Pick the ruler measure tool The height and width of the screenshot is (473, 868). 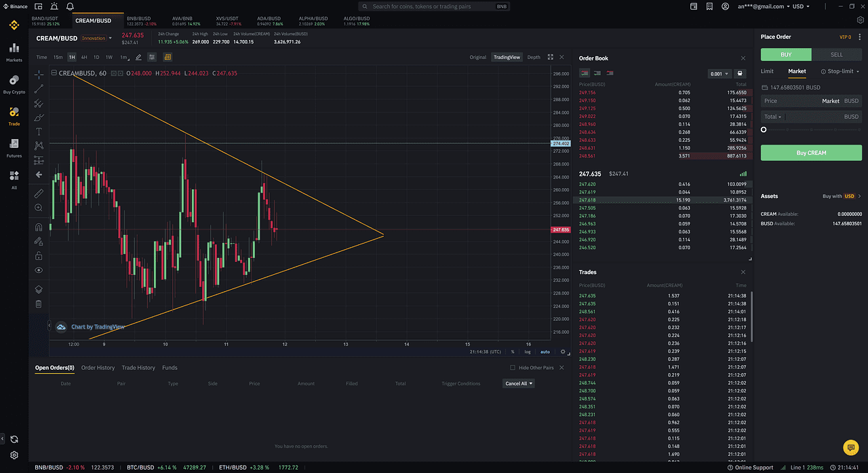(39, 193)
